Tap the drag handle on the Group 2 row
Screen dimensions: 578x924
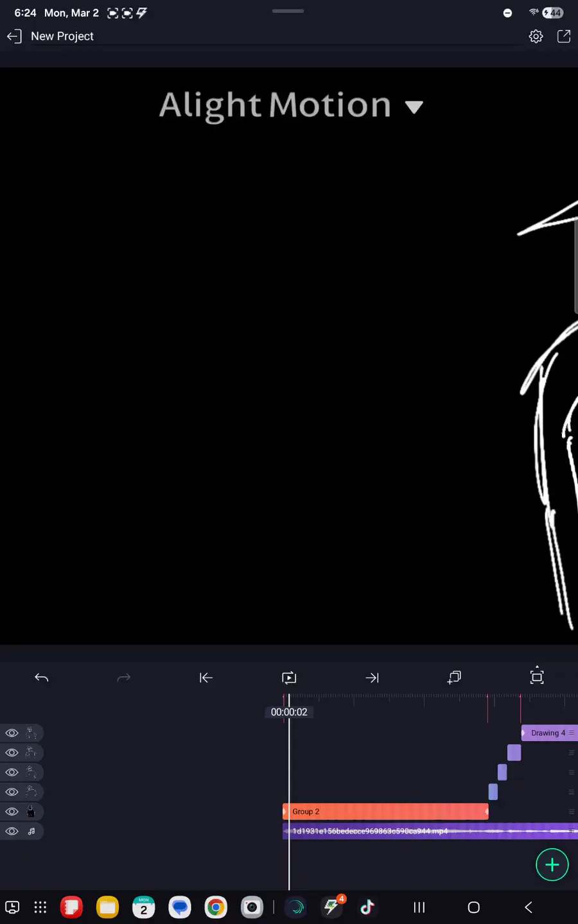click(x=572, y=812)
